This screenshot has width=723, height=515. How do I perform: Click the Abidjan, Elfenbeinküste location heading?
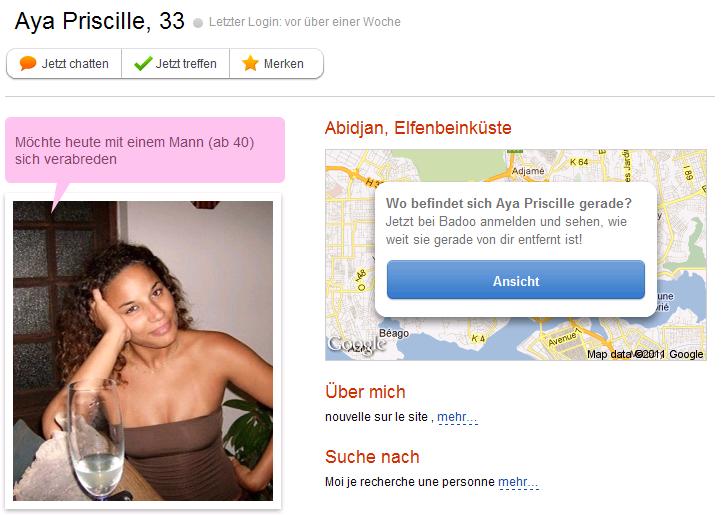(x=418, y=128)
